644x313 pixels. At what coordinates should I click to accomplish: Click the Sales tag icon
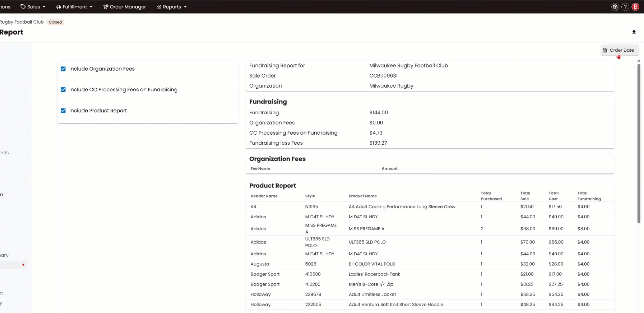coord(23,7)
